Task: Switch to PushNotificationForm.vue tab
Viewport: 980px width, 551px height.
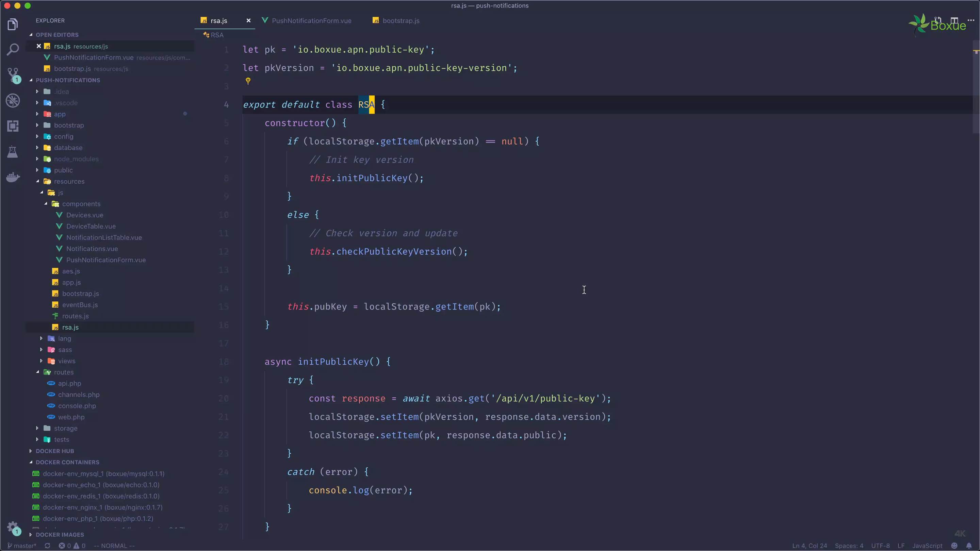Action: [311, 20]
